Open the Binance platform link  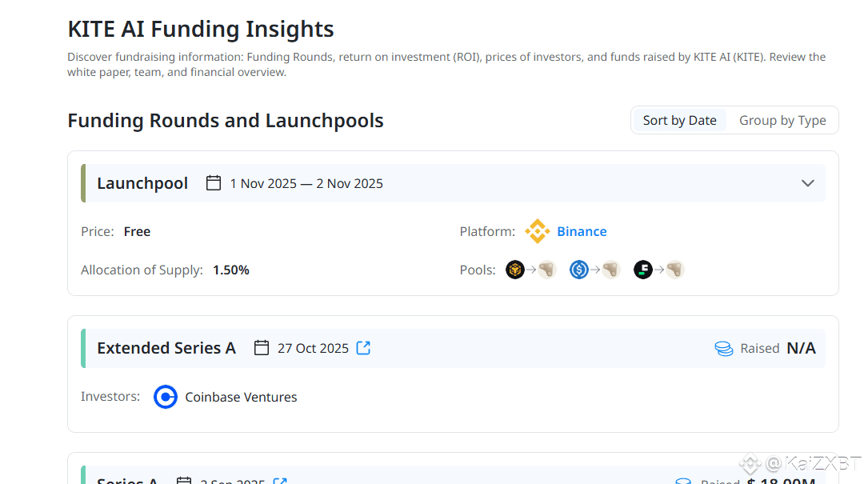click(582, 231)
